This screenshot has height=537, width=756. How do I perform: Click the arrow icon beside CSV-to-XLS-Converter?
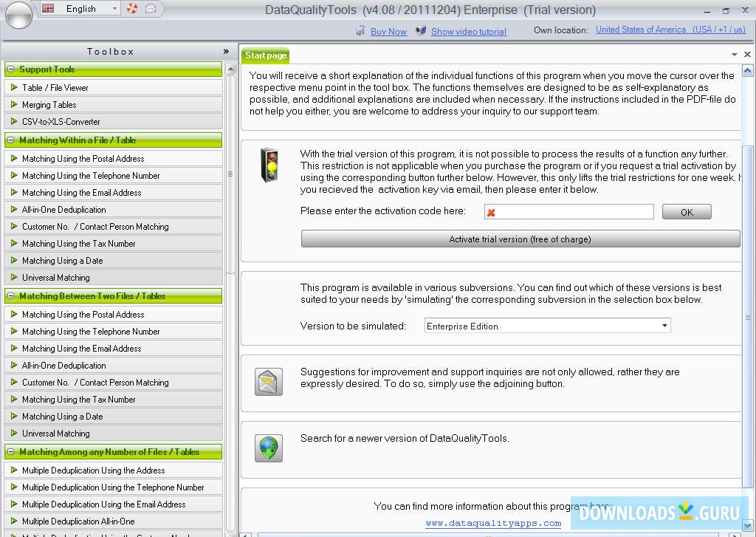14,121
